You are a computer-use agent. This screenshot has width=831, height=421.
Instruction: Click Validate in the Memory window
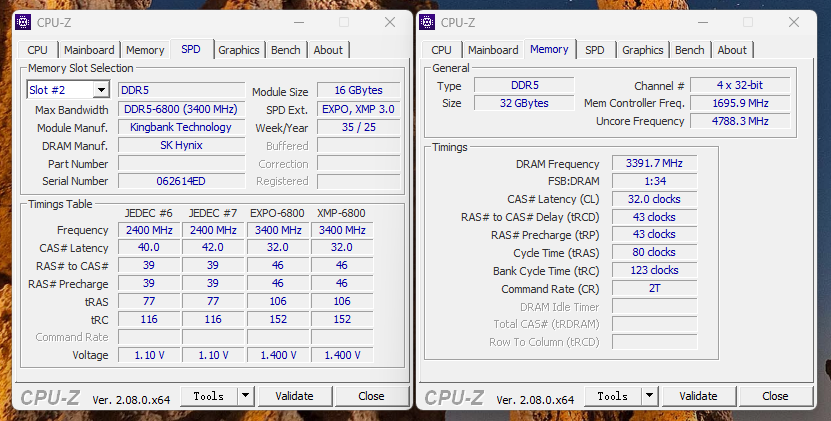pos(698,396)
